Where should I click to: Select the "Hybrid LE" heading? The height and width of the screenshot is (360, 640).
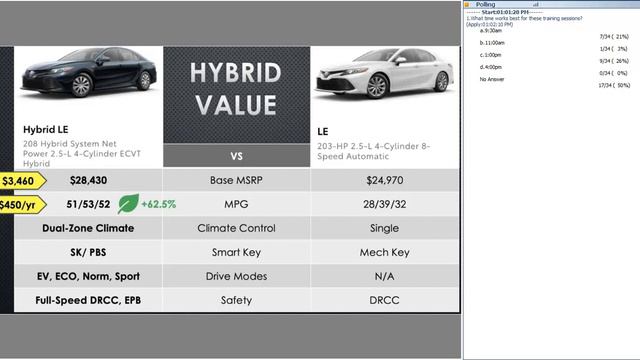(45, 130)
